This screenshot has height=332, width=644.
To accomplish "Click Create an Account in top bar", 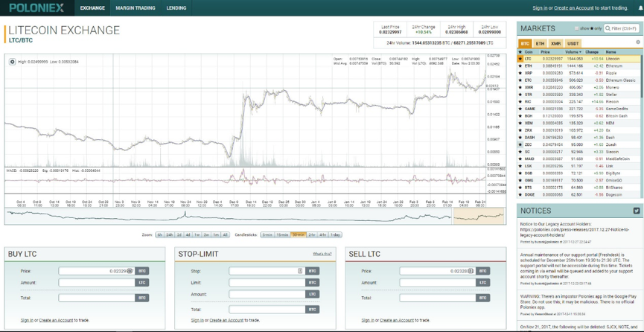I will coord(574,7).
